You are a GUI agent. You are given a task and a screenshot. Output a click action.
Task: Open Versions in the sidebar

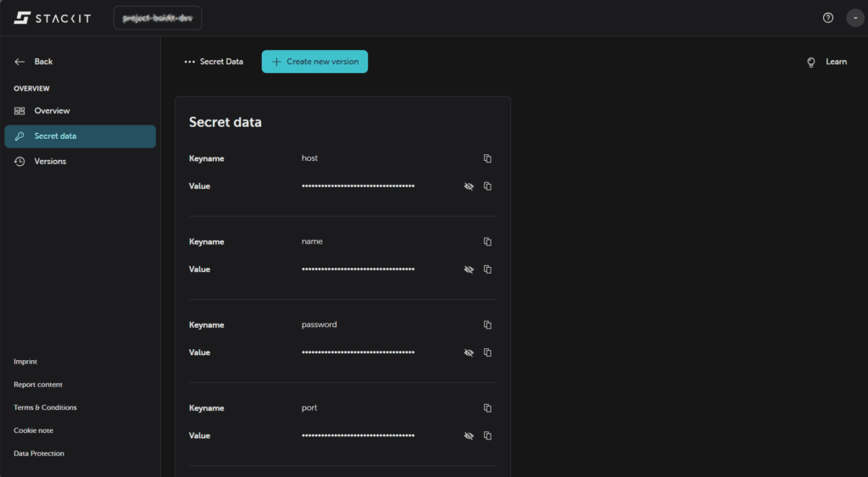(x=50, y=161)
